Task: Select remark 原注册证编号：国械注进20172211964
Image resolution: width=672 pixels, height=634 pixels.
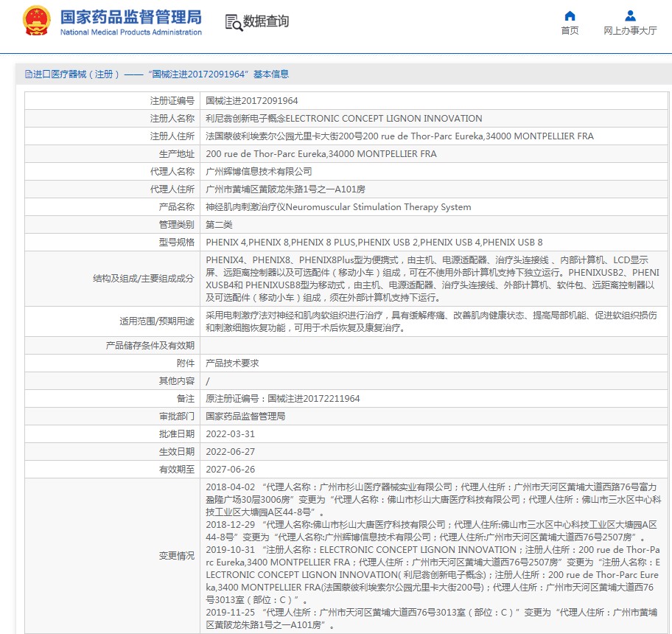Action: coord(283,399)
